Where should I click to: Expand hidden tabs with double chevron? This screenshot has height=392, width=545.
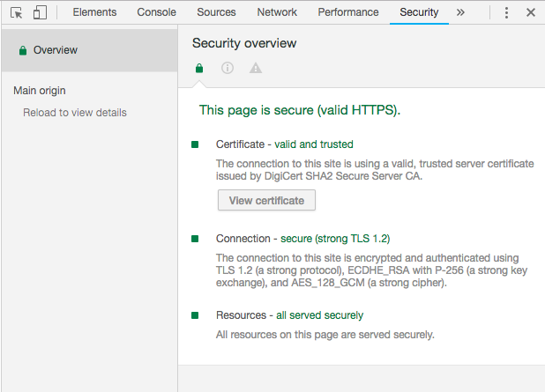pos(460,12)
